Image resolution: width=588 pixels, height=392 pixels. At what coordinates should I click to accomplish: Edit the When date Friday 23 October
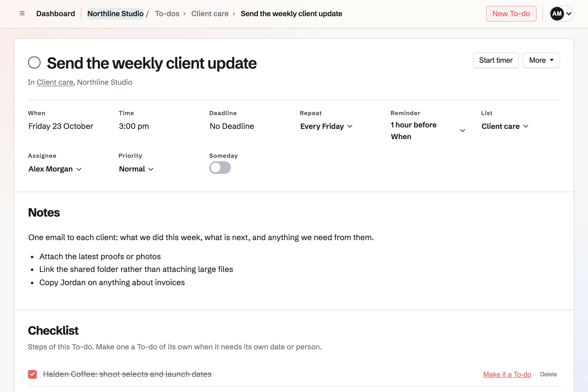(61, 126)
